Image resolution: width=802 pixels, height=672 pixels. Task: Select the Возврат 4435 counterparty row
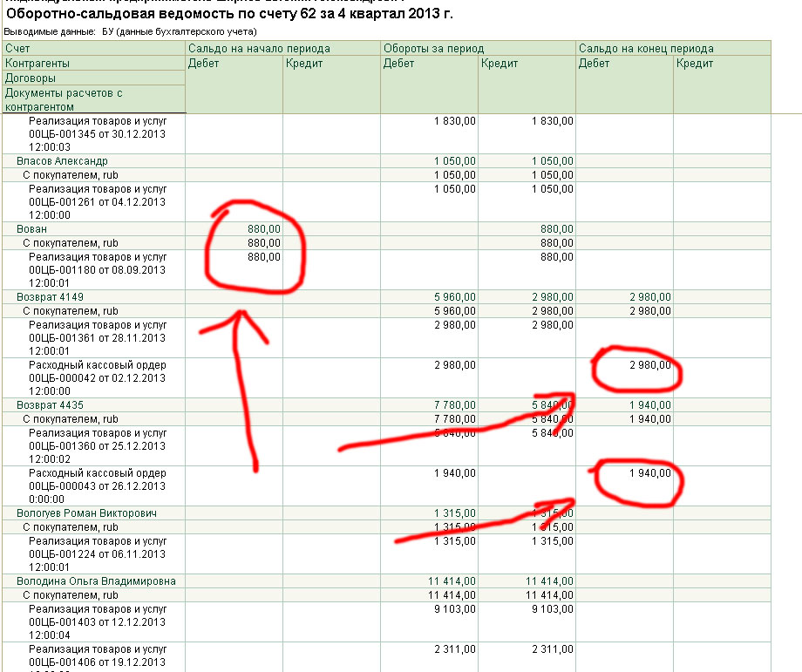[x=50, y=405]
